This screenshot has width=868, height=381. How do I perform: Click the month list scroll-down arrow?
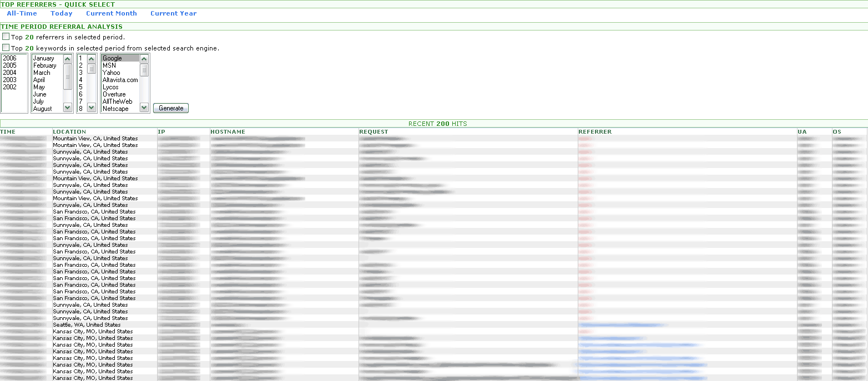[68, 108]
